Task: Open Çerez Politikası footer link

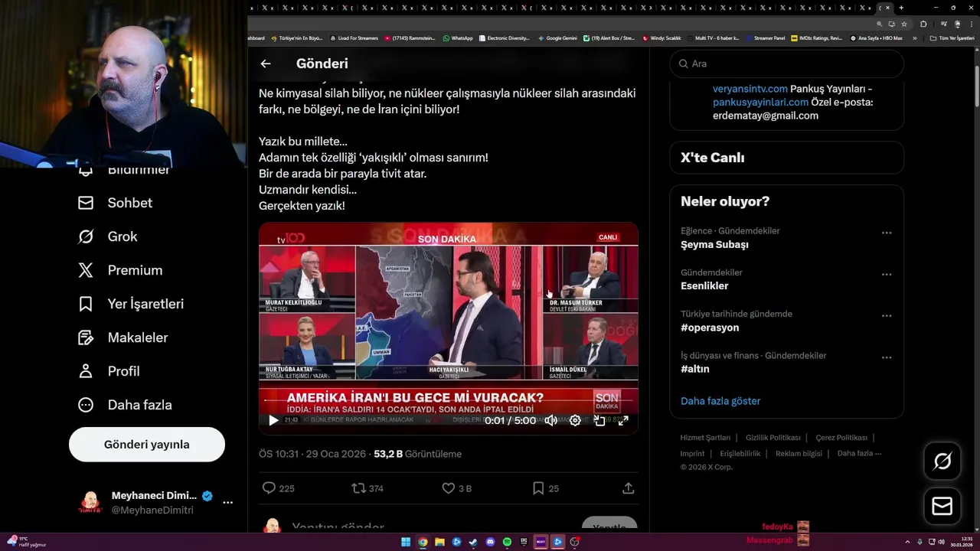Action: click(x=841, y=438)
